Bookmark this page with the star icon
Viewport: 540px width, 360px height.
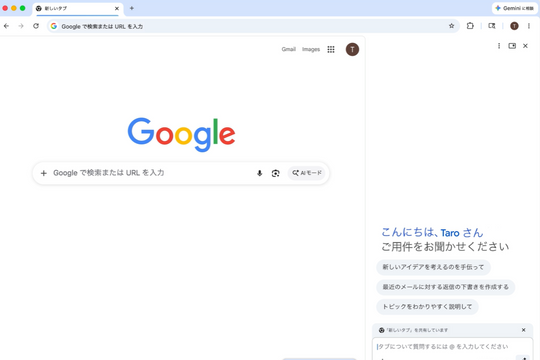(x=451, y=26)
